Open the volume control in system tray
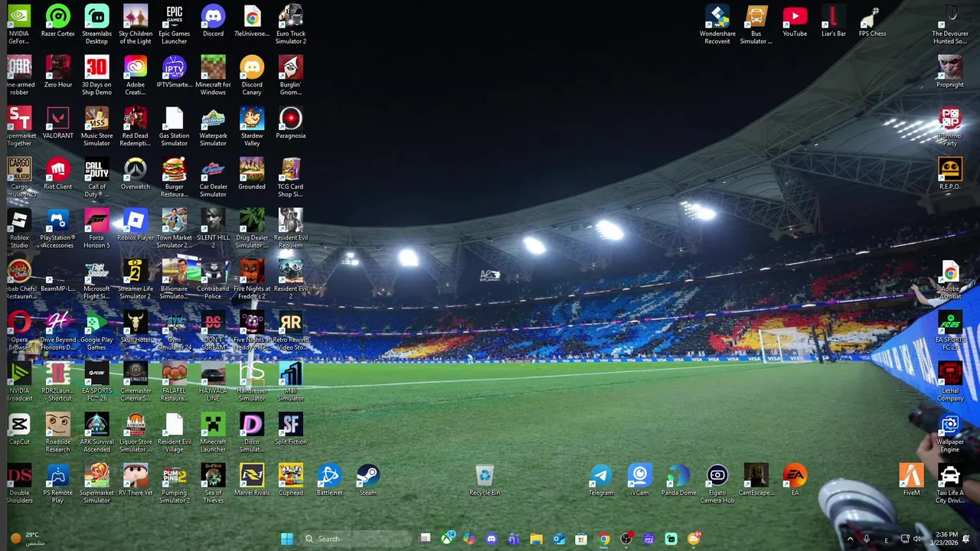980x551 pixels. pos(917,539)
